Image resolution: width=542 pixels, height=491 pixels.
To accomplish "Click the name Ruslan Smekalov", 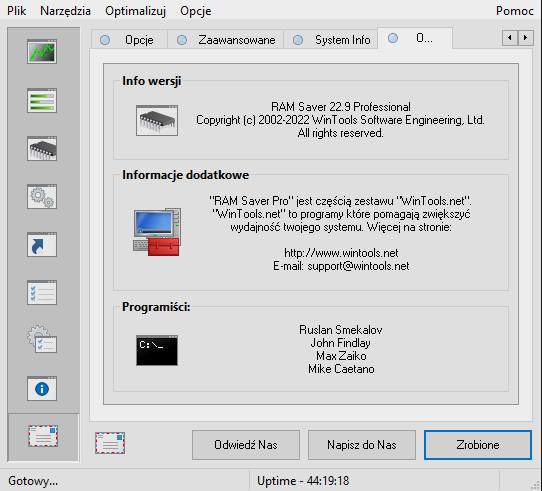I will click(341, 330).
